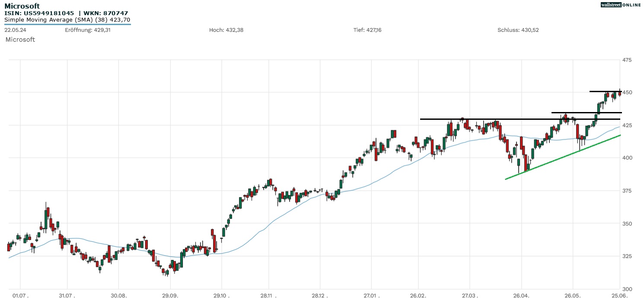Click the 300 price axis label
The height and width of the screenshot is (298, 644).
click(x=627, y=289)
